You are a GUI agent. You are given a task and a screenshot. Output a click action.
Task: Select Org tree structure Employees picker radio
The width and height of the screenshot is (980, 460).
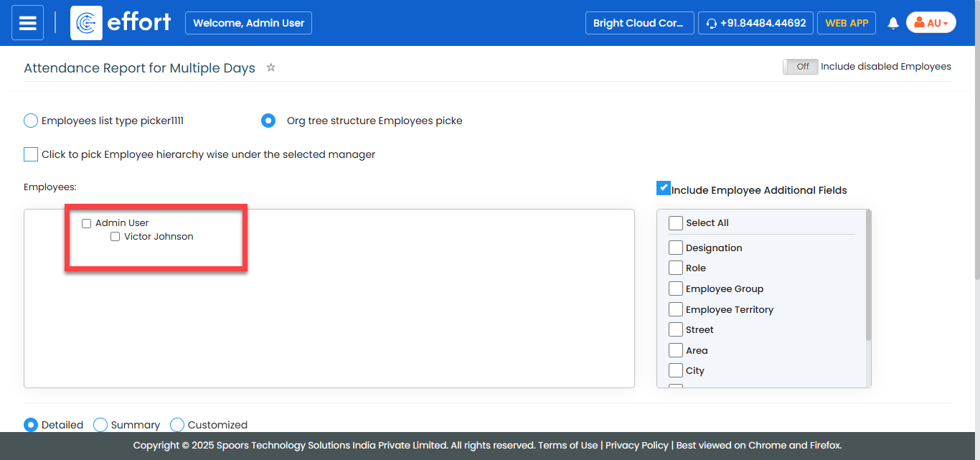click(x=268, y=121)
